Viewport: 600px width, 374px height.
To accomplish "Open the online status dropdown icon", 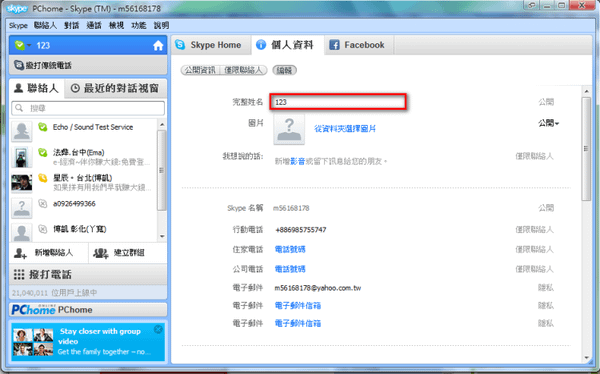I will [x=23, y=46].
